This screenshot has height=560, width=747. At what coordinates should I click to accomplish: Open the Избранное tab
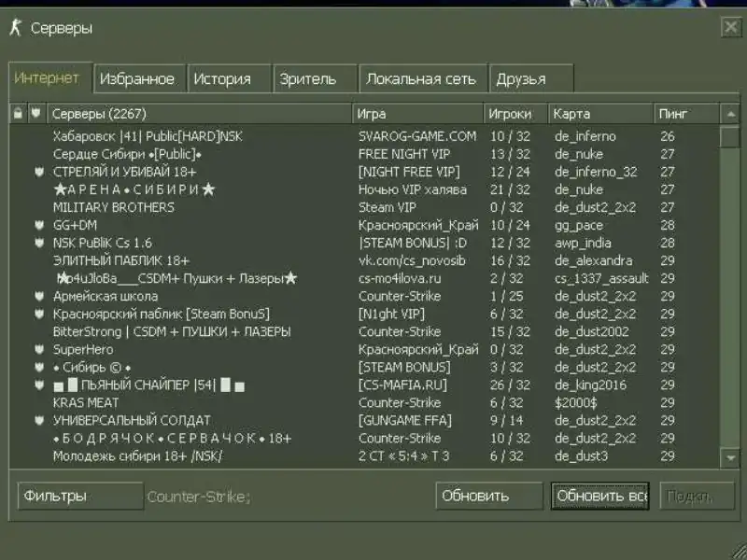point(137,78)
